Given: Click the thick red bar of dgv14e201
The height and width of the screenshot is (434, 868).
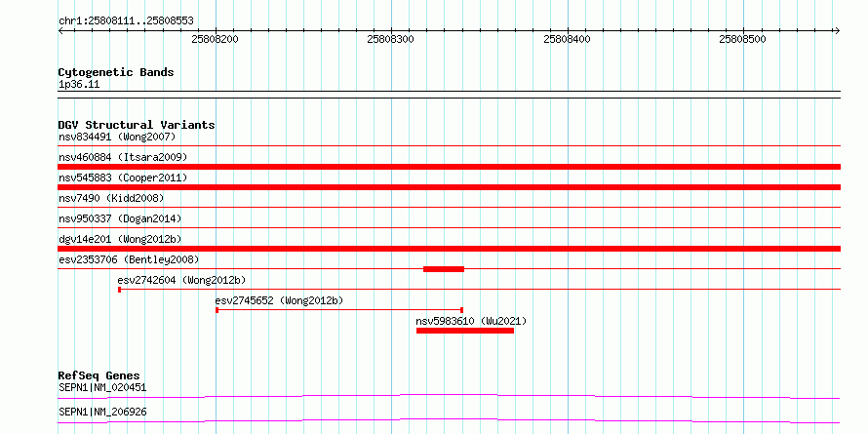Looking at the screenshot, I should [x=449, y=249].
